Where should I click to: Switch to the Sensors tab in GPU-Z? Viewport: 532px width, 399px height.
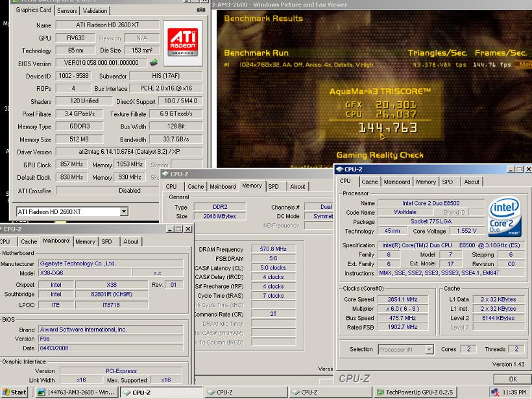(x=67, y=11)
